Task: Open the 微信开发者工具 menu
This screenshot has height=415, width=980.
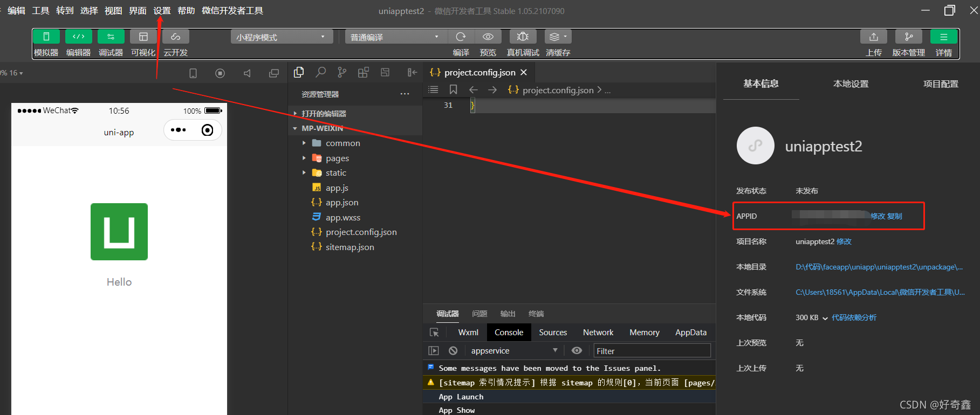Action: (232, 11)
